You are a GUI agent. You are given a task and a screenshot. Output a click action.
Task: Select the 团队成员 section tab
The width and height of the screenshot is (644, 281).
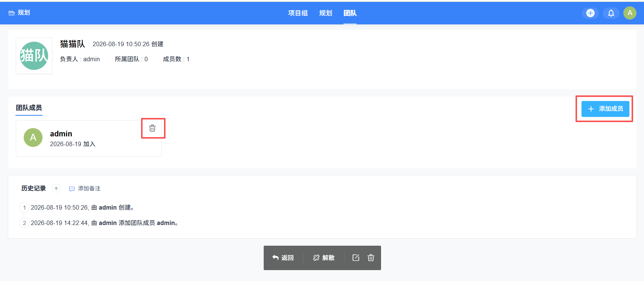point(29,108)
